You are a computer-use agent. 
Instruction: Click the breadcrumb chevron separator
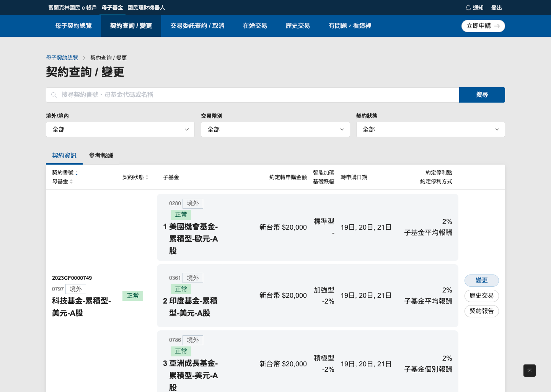coord(84,58)
